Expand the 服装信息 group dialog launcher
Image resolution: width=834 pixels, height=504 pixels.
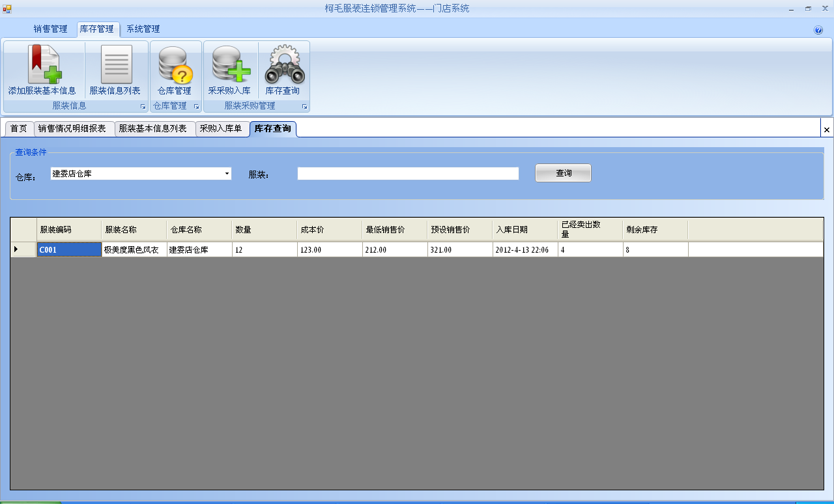tap(143, 107)
